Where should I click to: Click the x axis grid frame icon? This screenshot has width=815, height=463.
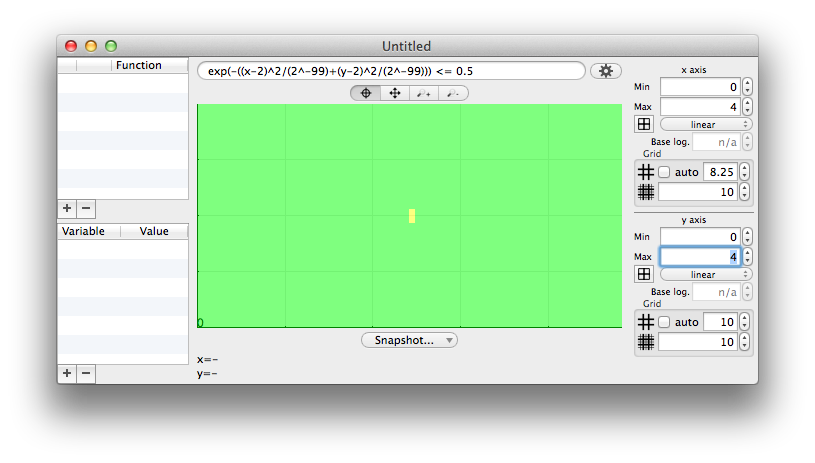click(x=643, y=124)
